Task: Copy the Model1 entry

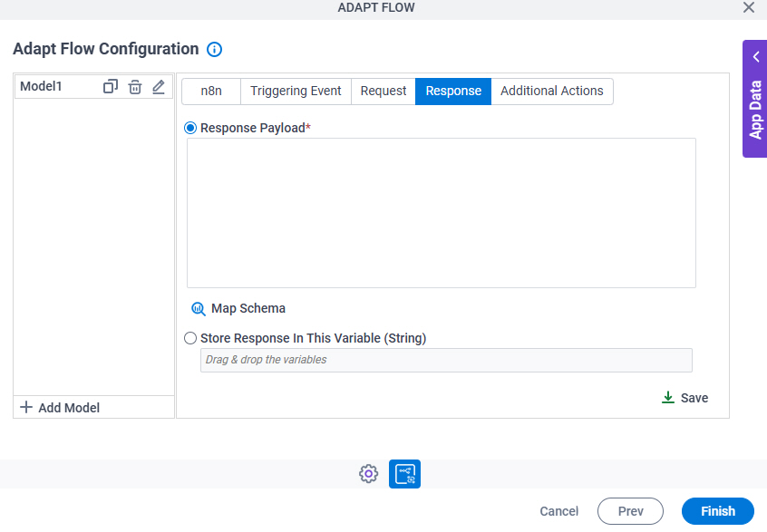Action: (x=111, y=86)
